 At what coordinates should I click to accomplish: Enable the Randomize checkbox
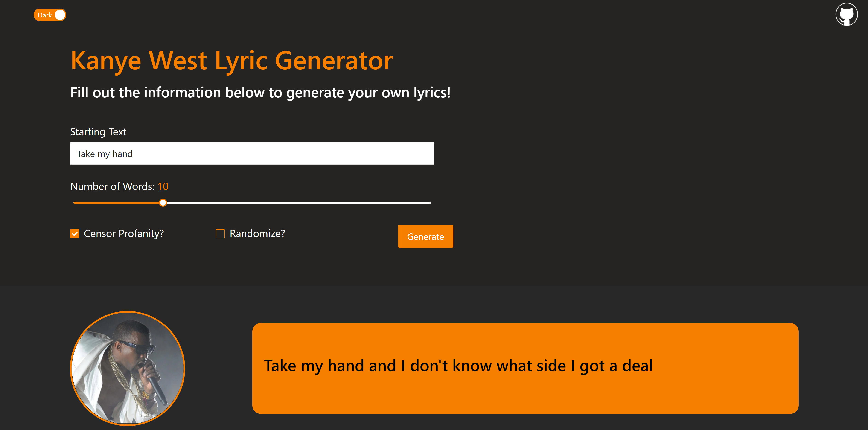pos(220,234)
